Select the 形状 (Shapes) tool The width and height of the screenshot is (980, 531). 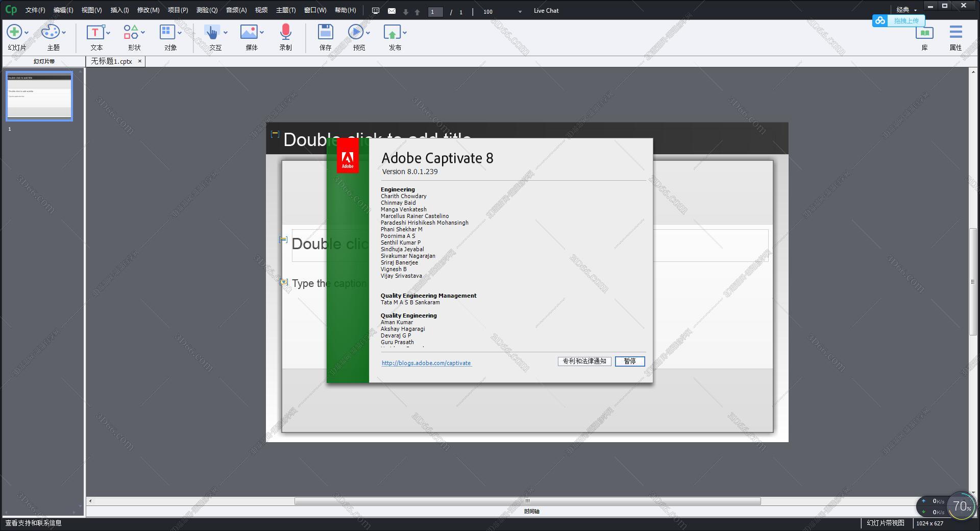(132, 32)
